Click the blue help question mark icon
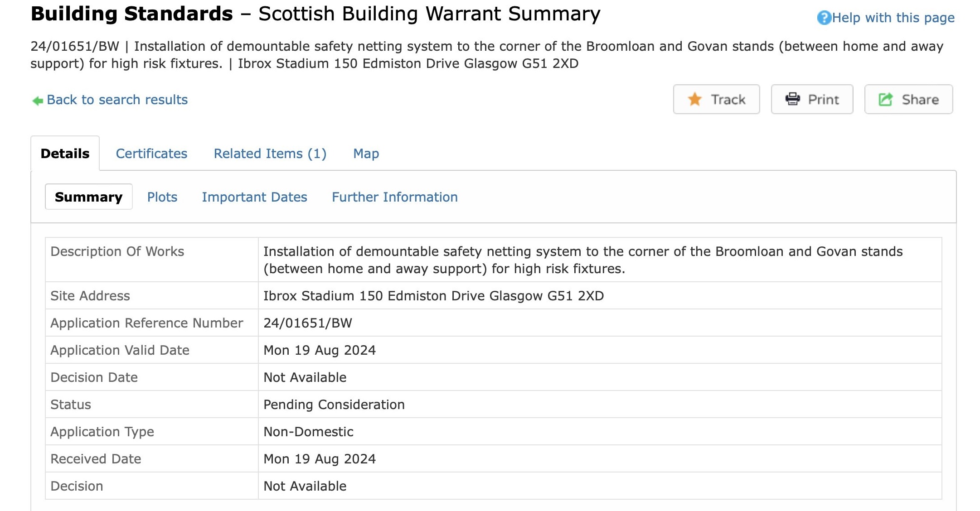Image resolution: width=980 pixels, height=511 pixels. click(x=824, y=18)
